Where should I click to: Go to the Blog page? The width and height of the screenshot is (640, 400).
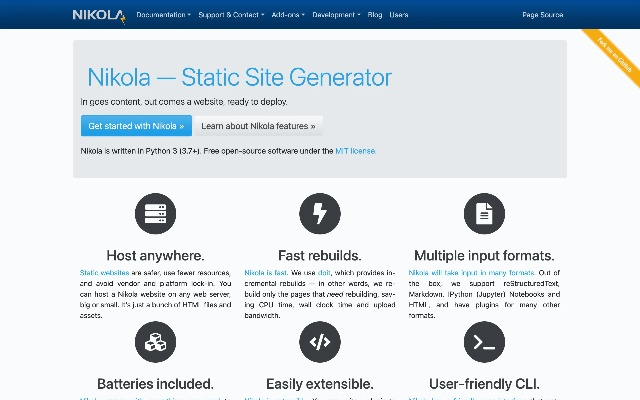point(375,15)
